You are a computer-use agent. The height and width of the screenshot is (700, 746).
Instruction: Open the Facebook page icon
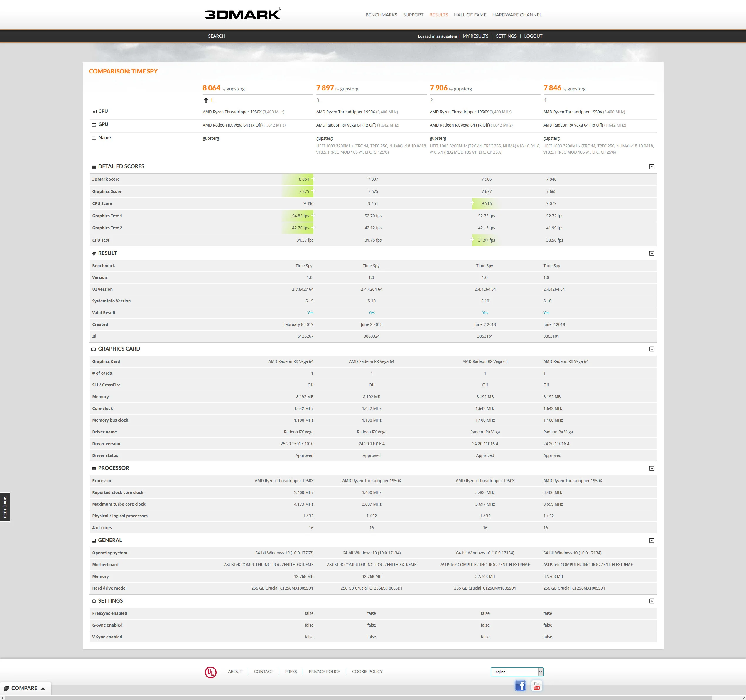(520, 686)
